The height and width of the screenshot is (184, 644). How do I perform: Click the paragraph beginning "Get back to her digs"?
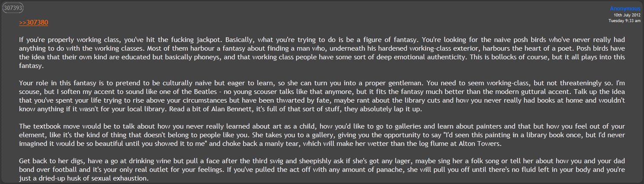[322, 170]
